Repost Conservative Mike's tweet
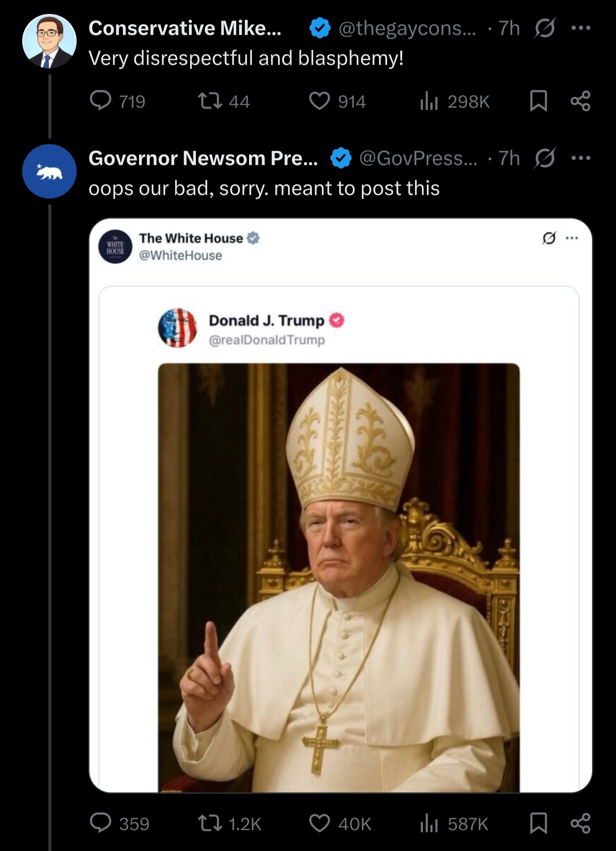The height and width of the screenshot is (851, 616). (x=210, y=101)
